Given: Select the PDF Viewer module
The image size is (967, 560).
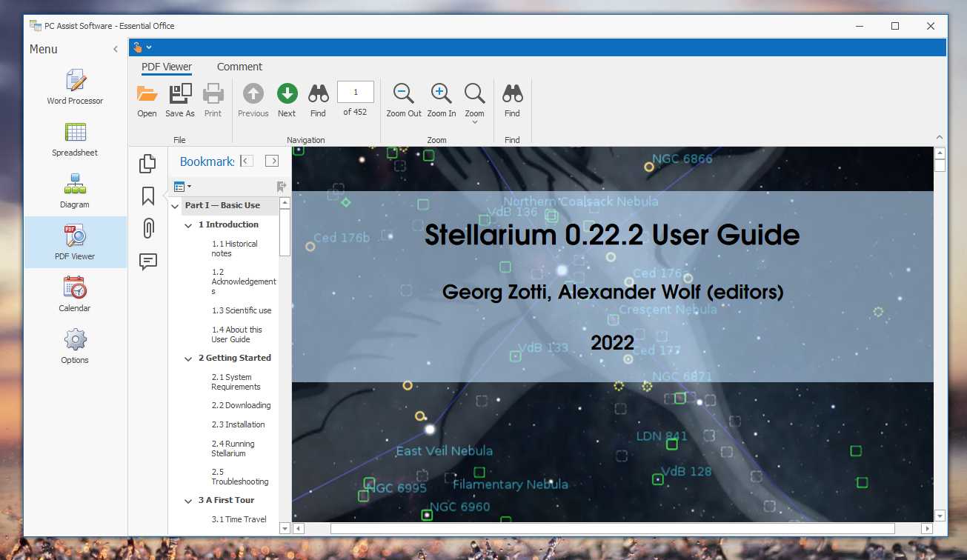Looking at the screenshot, I should coord(75,241).
